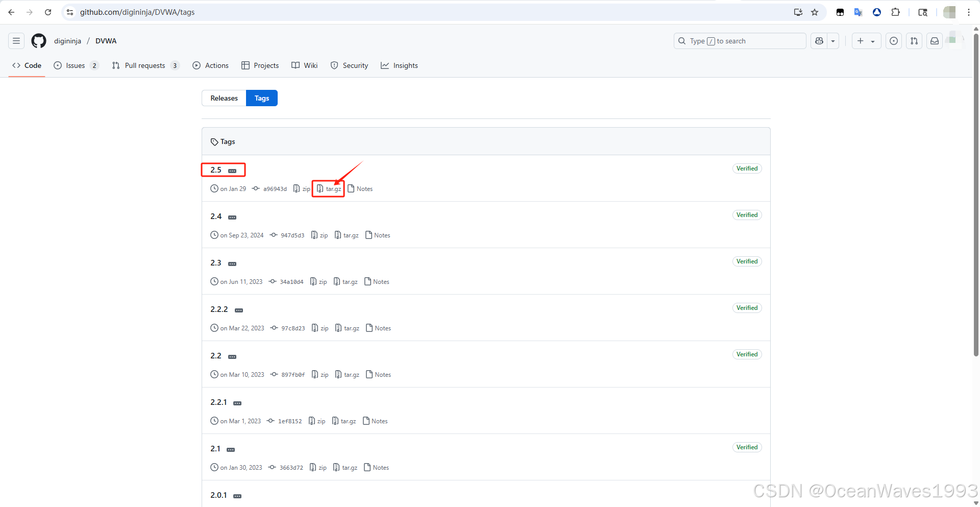This screenshot has width=980, height=507.
Task: Expand tag 2.5 ellipsis details
Action: [232, 171]
